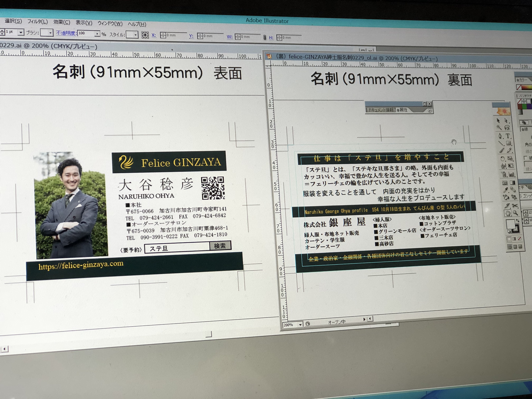Select the Blend tool
The image size is (532, 399).
513,189
